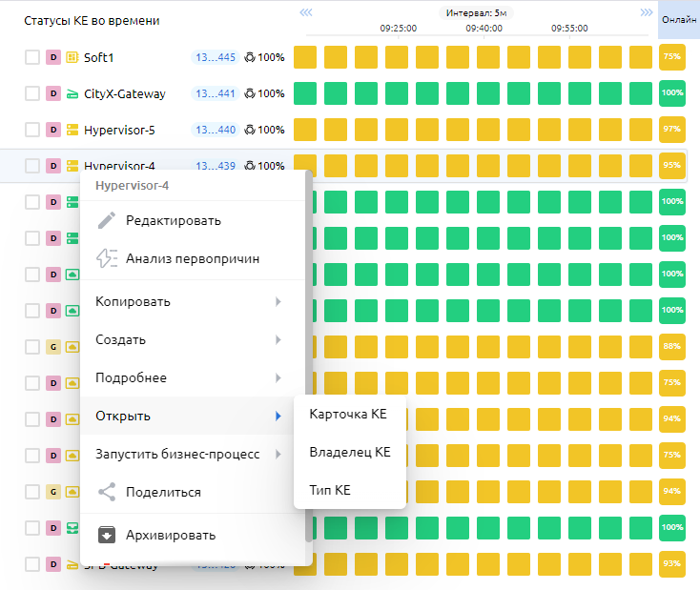Screen dimensions: 700x590
Task: Open the 13...445 ID link for Soft1
Action: [x=215, y=57]
